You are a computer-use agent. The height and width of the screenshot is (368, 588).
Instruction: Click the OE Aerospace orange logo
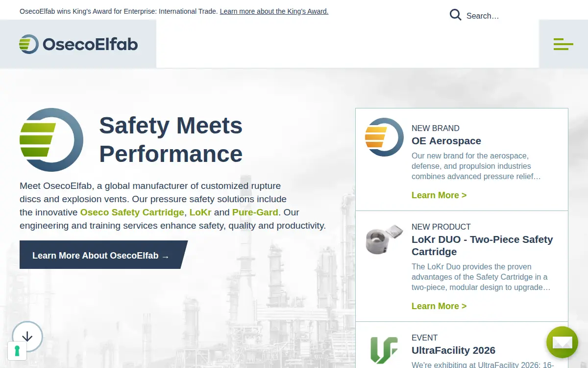(385, 137)
